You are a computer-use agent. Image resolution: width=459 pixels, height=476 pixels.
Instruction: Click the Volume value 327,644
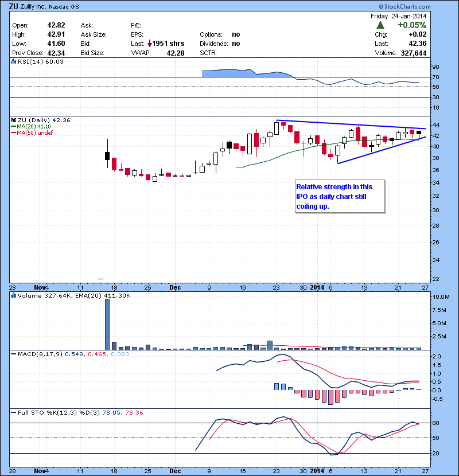coord(414,53)
